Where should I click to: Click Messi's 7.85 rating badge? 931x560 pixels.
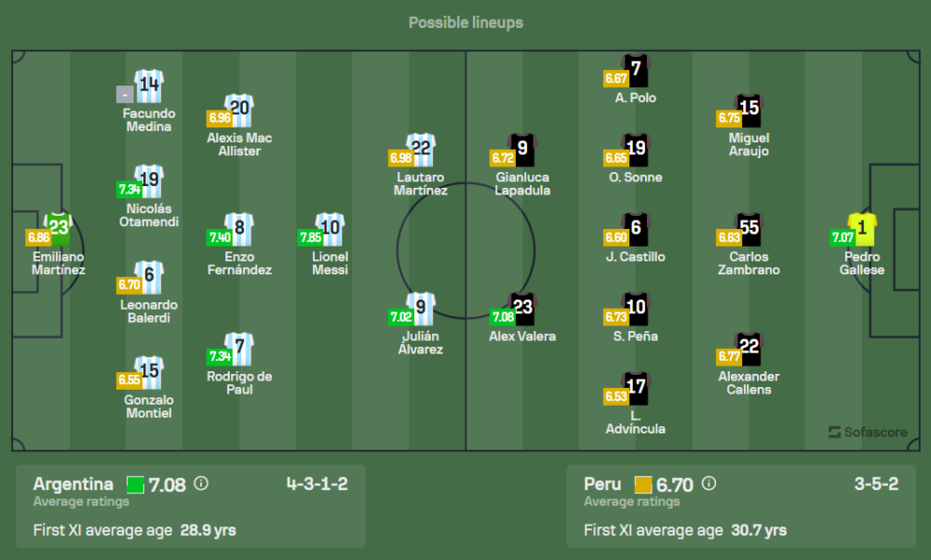pos(311,237)
